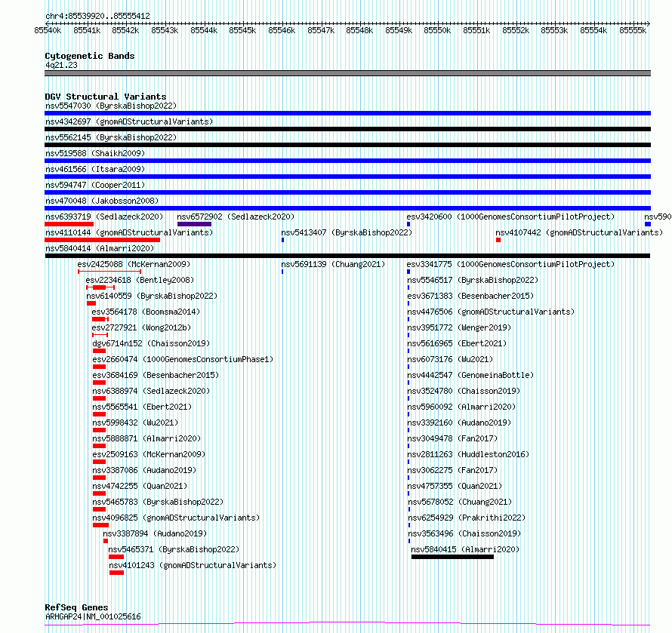Click esv2660474 1000GenomesConsortiumPhase1 label
672x633 pixels.
click(x=183, y=359)
